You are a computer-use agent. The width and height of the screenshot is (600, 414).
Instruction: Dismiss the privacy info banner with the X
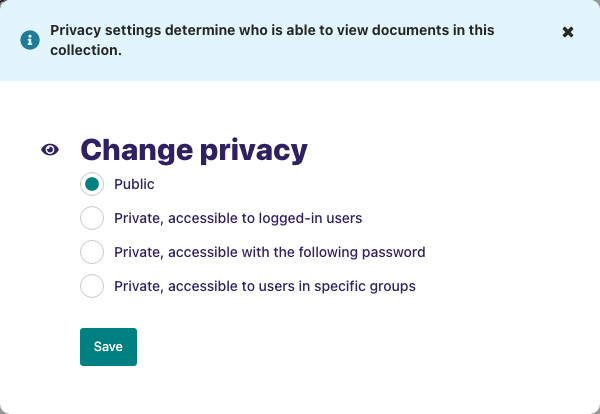(x=568, y=32)
